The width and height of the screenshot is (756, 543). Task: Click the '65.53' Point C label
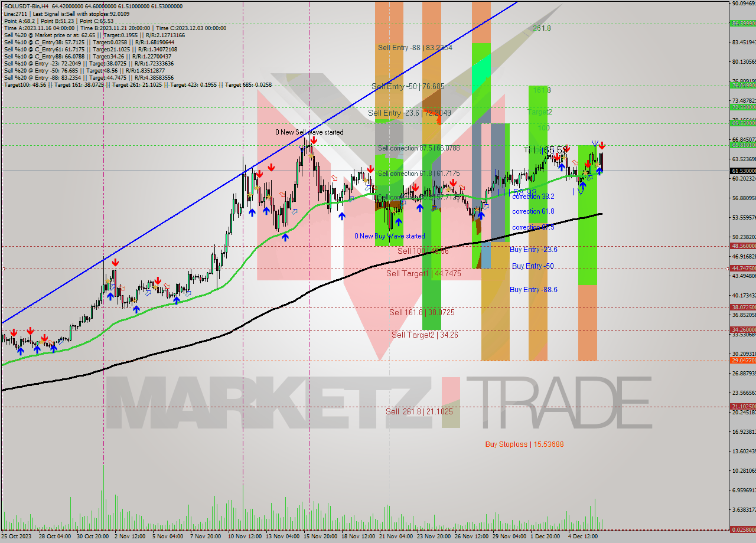click(556, 150)
